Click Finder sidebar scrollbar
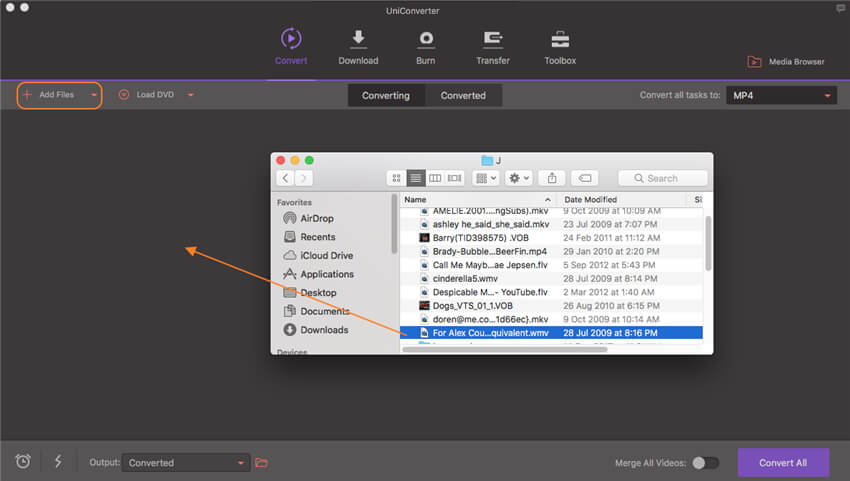 tap(394, 224)
